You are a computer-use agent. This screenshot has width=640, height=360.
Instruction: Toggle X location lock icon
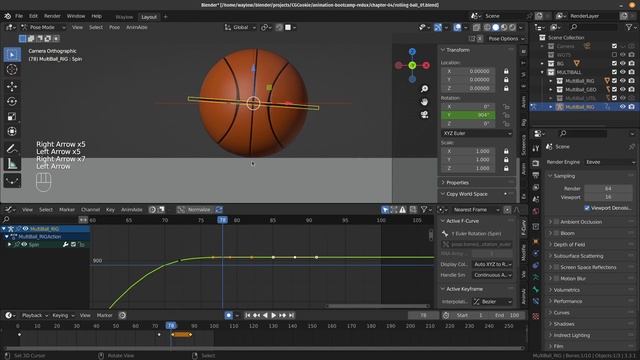point(506,71)
